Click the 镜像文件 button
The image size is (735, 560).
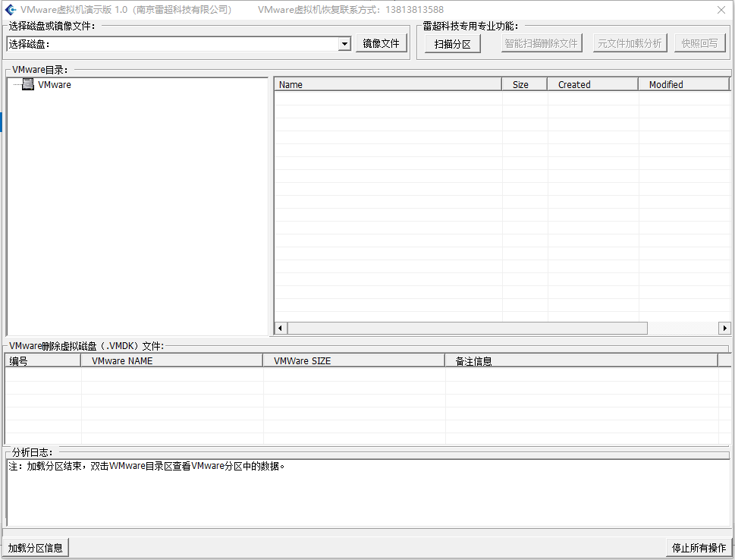coord(381,43)
